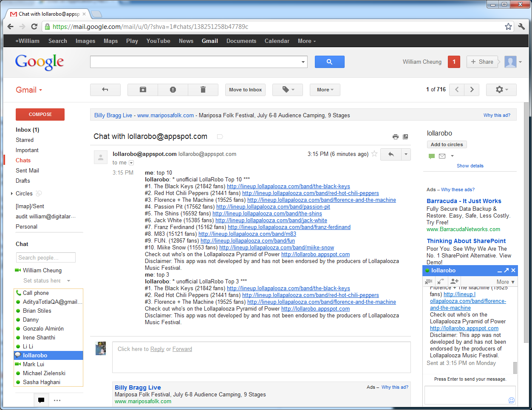532x410 pixels.
Task: Click Move to Inbox button
Action: pos(245,90)
